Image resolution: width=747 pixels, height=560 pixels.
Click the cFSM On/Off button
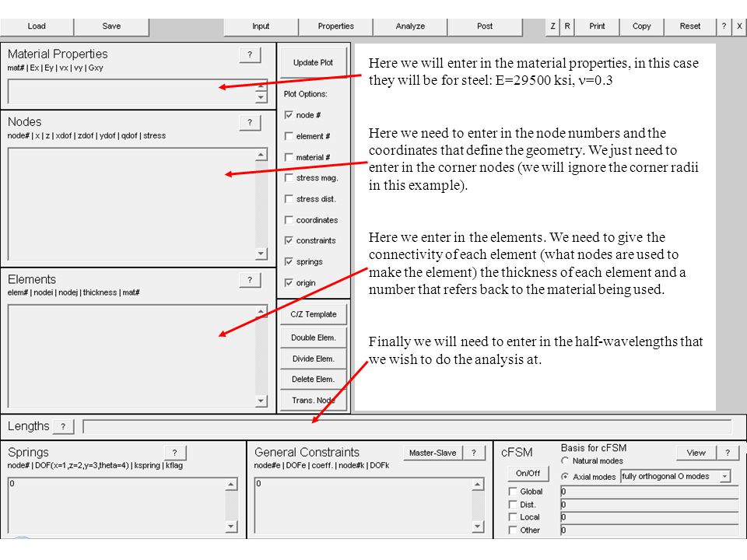528,474
